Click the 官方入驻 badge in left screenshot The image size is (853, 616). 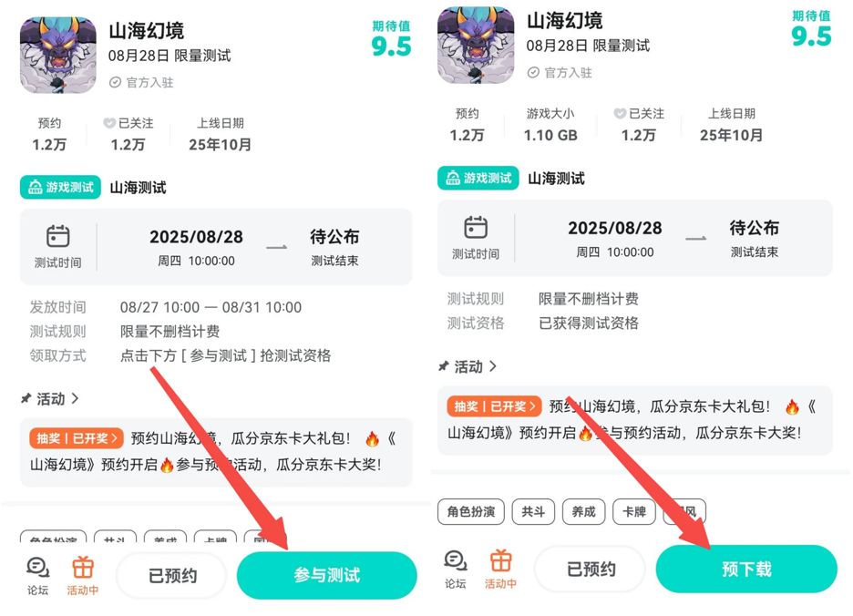click(x=141, y=82)
